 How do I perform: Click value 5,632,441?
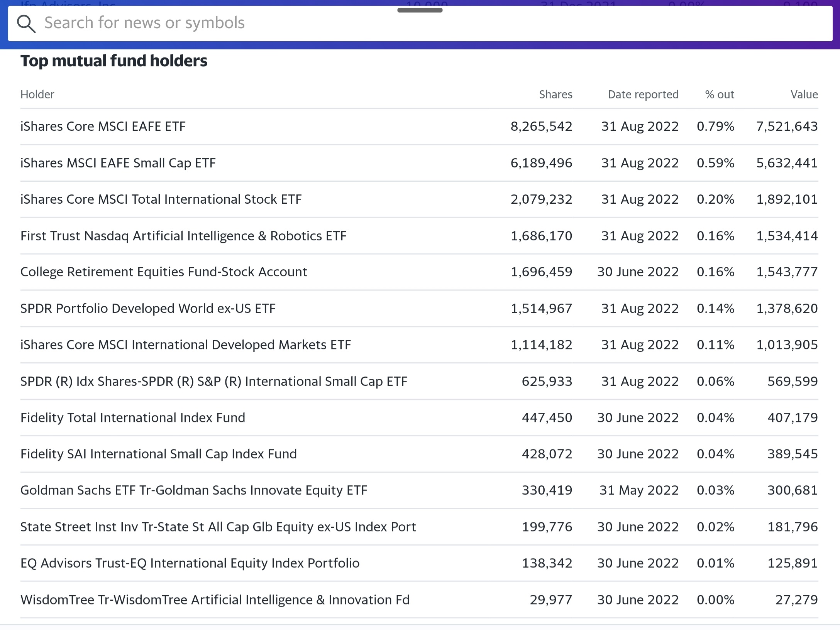pyautogui.click(x=787, y=163)
